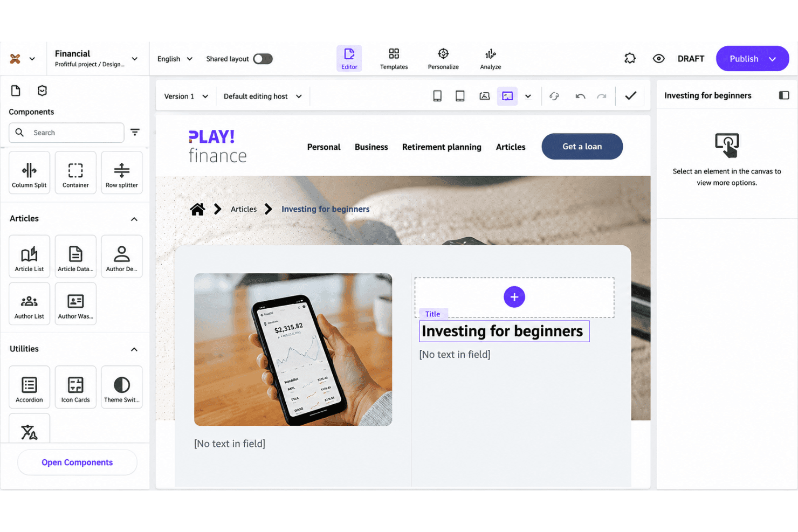Preview the page with the eye icon

(x=658, y=58)
